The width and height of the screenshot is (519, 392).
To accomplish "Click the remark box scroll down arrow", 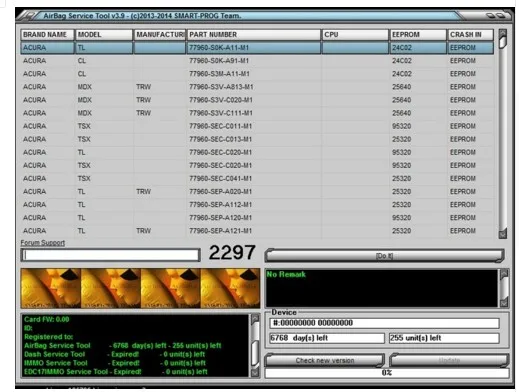I will tap(504, 303).
